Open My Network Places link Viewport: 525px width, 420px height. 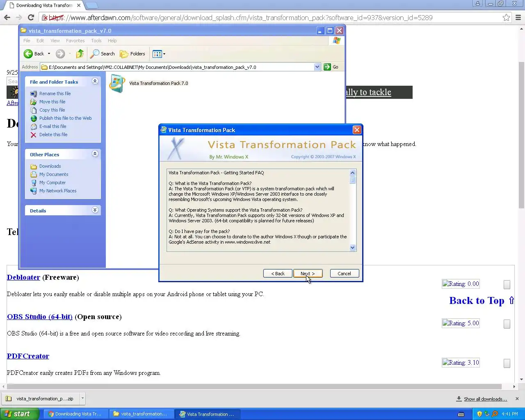tap(58, 191)
